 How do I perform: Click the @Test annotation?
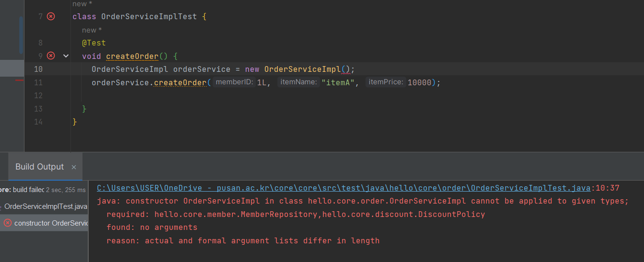point(94,43)
